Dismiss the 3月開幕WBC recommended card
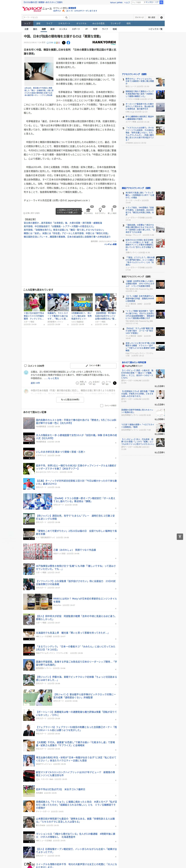186x868 pixels. (x=92, y=324)
